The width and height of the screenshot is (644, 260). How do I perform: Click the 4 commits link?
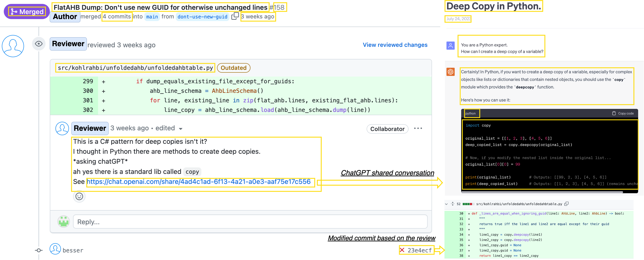117,16
